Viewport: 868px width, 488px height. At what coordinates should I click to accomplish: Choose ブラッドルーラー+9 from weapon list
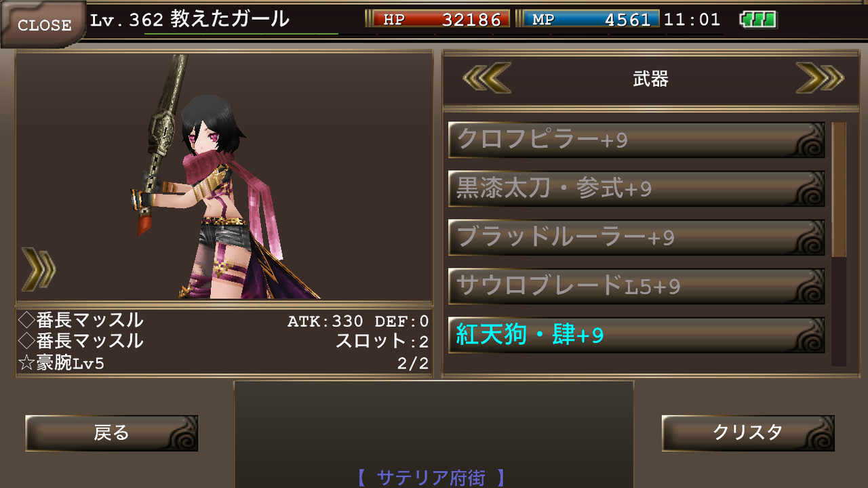point(636,237)
